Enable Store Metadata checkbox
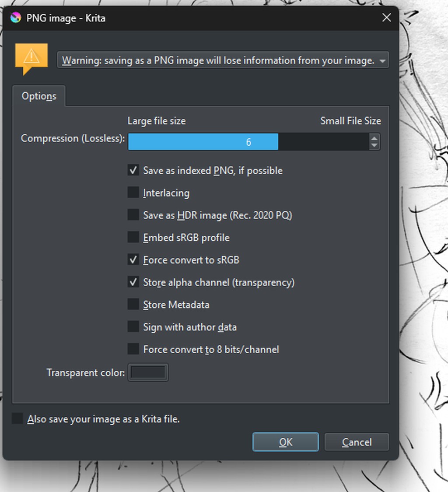 (x=133, y=304)
